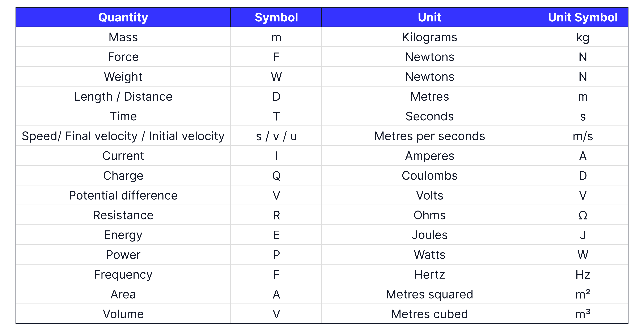This screenshot has height=331, width=644.
Task: Select the Mass quantity cell
Action: (x=123, y=37)
